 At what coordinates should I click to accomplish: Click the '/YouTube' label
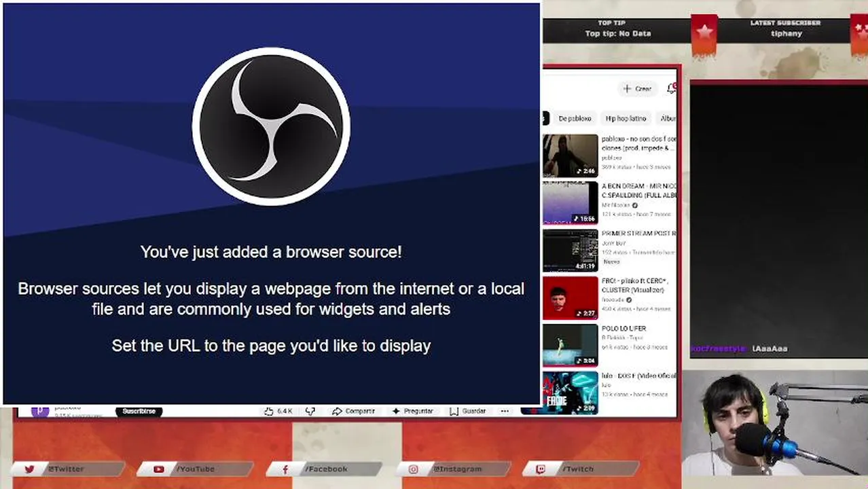(196, 469)
